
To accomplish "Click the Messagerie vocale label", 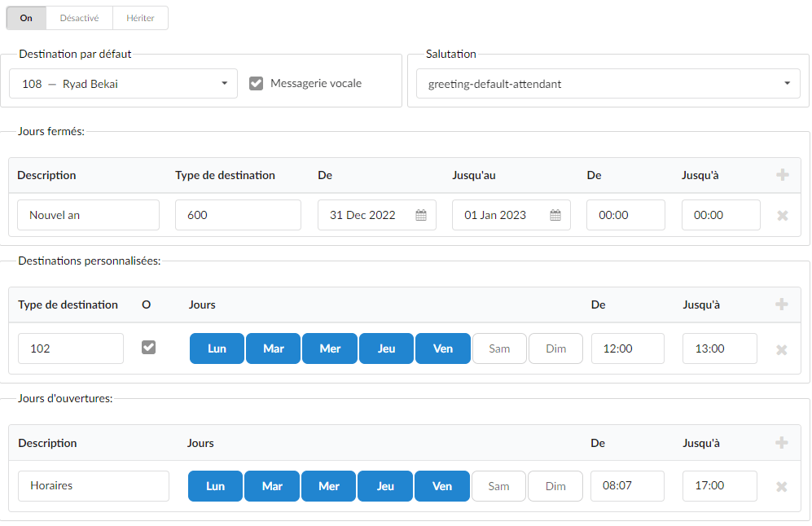I will tap(316, 83).
